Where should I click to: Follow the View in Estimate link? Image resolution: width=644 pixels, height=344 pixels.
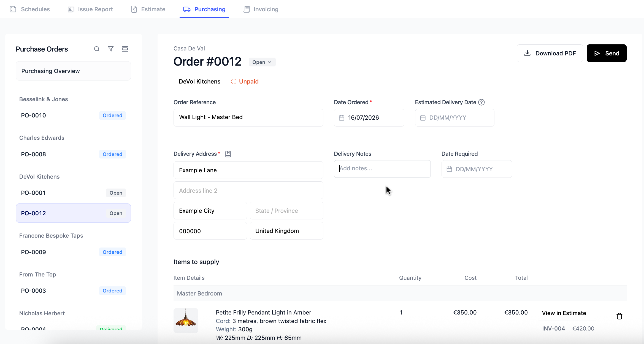[x=564, y=313]
